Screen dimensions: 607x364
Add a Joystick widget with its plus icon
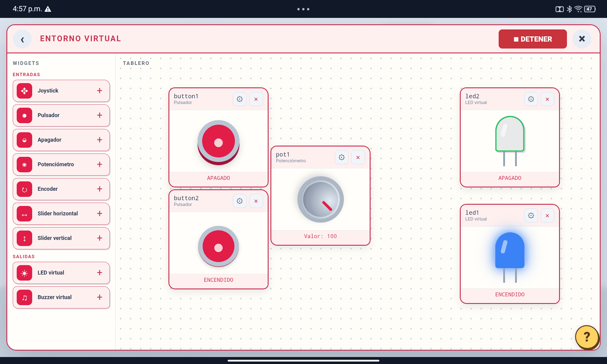[100, 91]
